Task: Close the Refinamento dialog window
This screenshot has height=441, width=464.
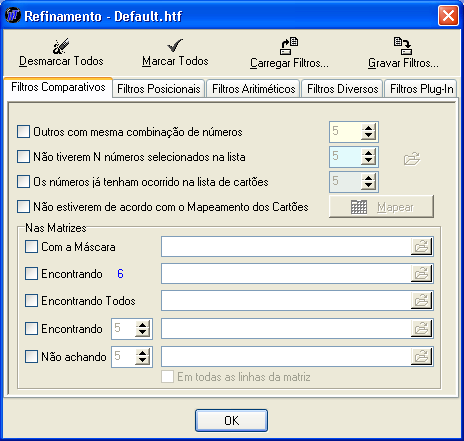Action: [448, 16]
